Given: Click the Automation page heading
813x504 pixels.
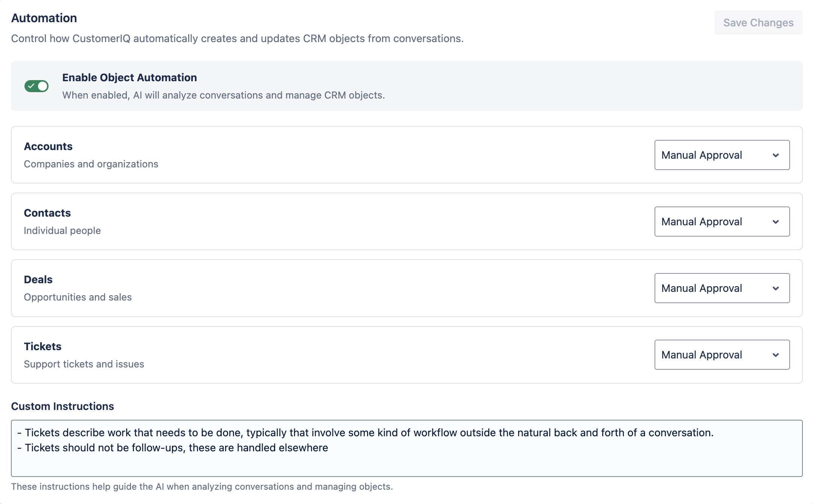Looking at the screenshot, I should click(44, 18).
